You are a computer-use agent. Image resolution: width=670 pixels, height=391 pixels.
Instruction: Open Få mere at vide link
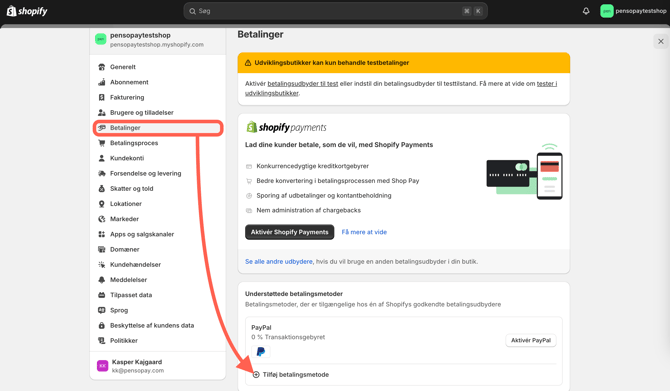pyautogui.click(x=364, y=232)
